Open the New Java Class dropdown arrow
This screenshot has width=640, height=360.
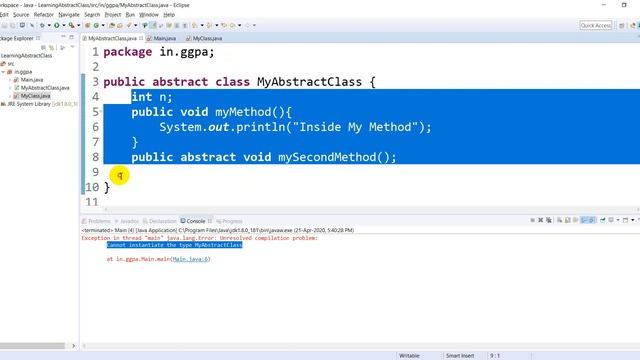[103, 25]
